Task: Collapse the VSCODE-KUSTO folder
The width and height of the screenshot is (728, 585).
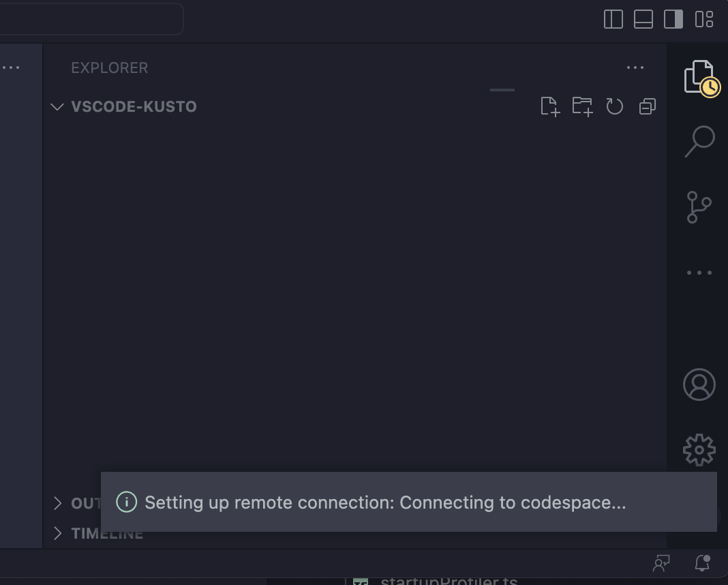Action: point(57,106)
